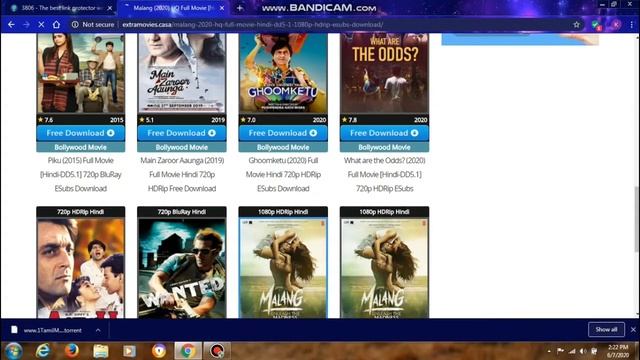Click the banner advertisement at top right
The image size is (640, 360).
pos(520,39)
